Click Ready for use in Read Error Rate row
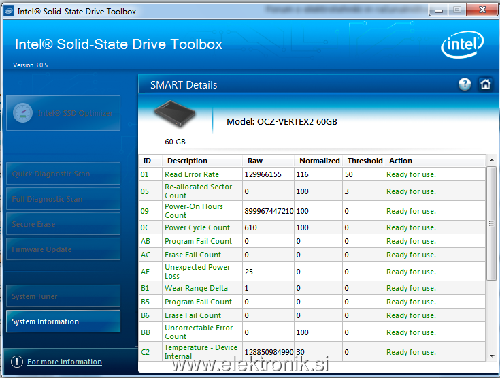The width and height of the screenshot is (500, 378). (410, 174)
